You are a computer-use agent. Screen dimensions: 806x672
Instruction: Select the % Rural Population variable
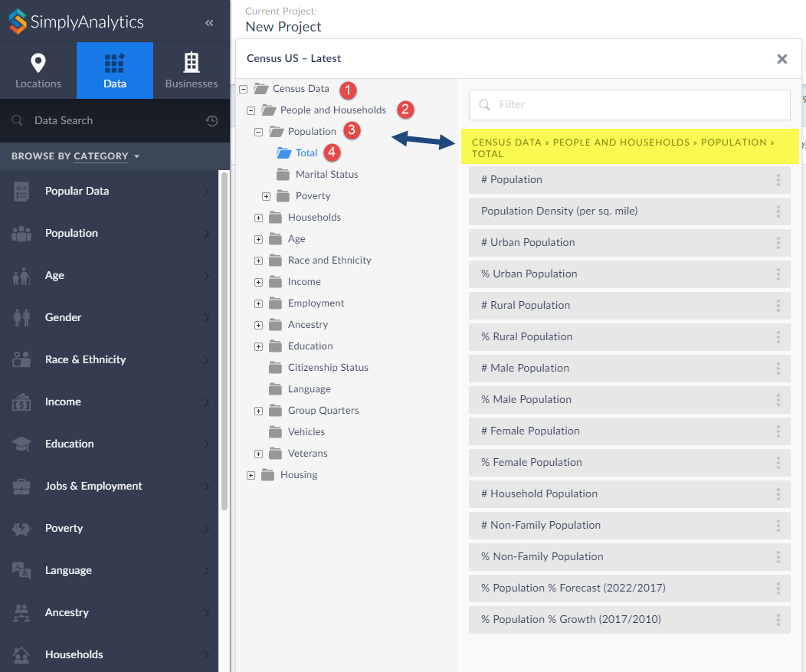(629, 337)
